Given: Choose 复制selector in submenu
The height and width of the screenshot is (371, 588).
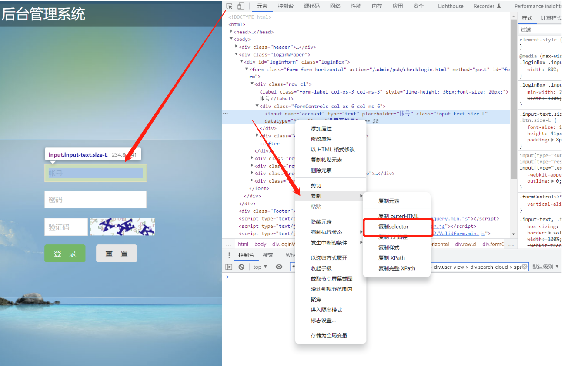Looking at the screenshot, I should 397,227.
